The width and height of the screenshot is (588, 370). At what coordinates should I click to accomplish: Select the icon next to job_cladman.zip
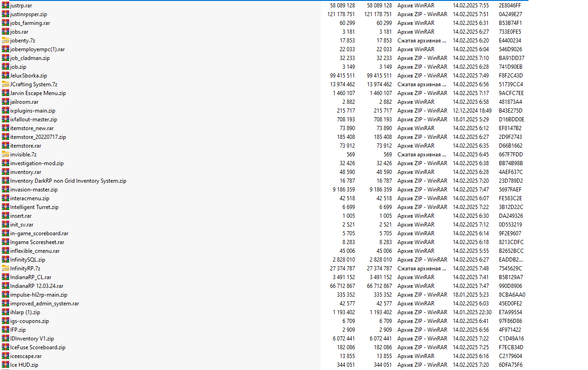(x=6, y=58)
